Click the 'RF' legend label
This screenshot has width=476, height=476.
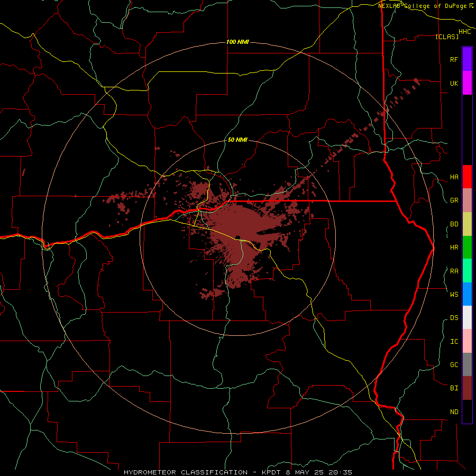[x=454, y=60]
